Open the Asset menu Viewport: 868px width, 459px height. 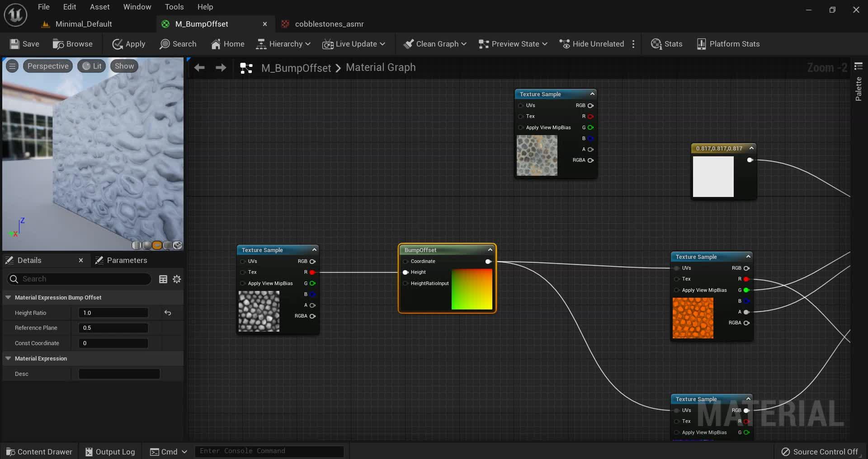[x=99, y=7]
